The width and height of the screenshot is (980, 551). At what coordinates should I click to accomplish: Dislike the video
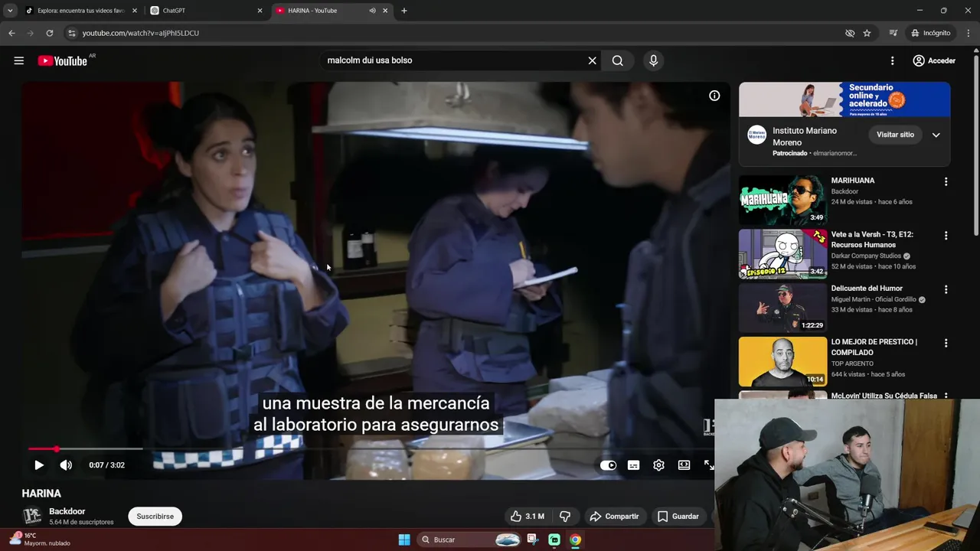click(565, 517)
